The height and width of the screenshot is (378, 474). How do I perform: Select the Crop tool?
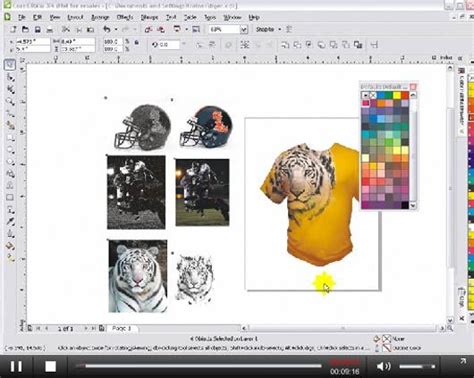tap(10, 89)
